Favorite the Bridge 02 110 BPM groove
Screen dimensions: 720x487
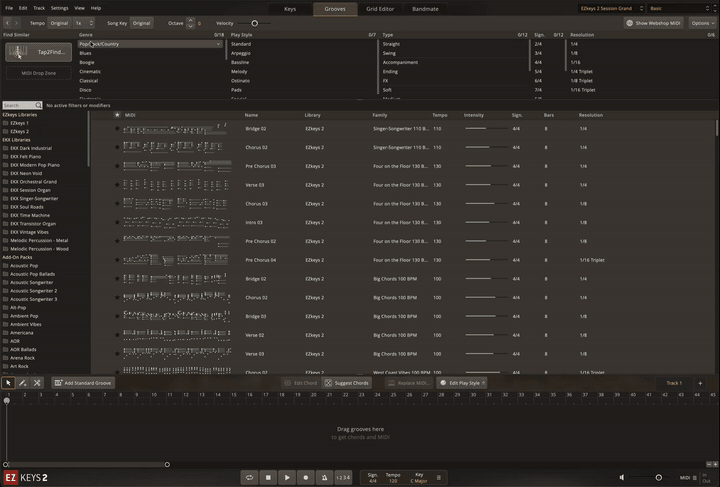117,129
